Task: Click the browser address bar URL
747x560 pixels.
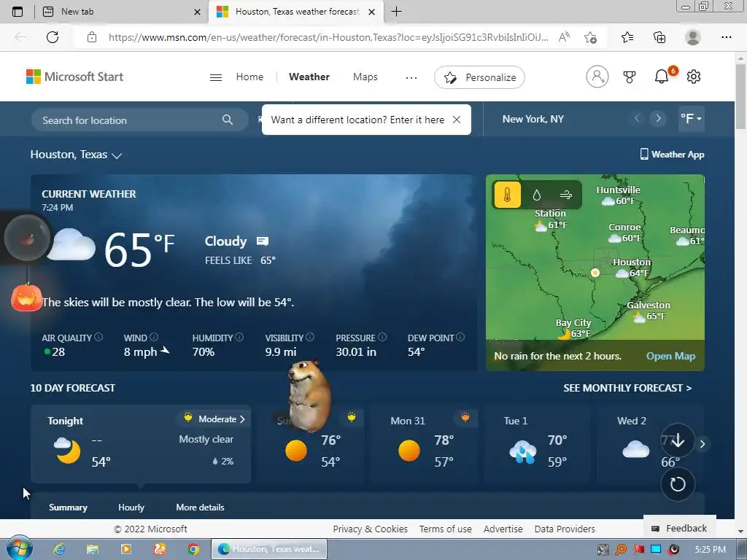Action: pyautogui.click(x=328, y=37)
